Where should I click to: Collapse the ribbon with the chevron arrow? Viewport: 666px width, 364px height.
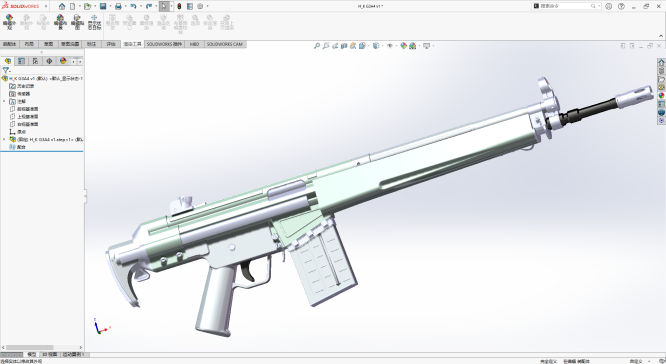[661, 36]
